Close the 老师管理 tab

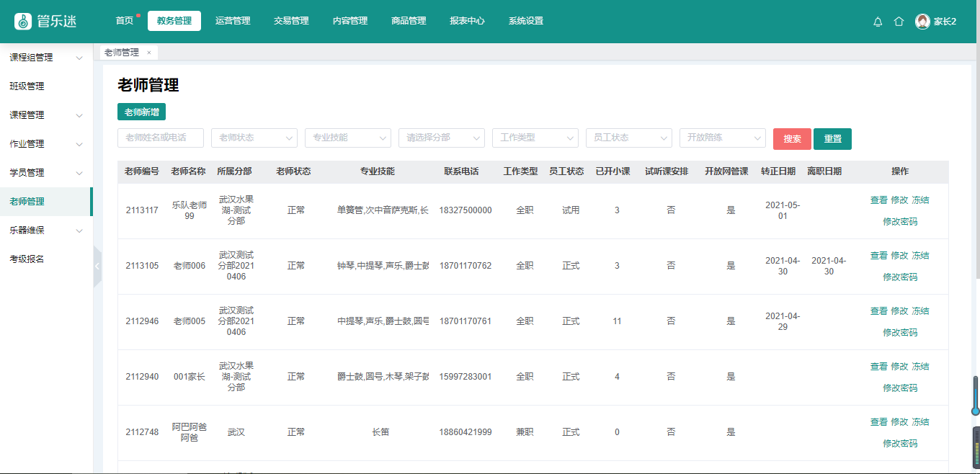(149, 53)
